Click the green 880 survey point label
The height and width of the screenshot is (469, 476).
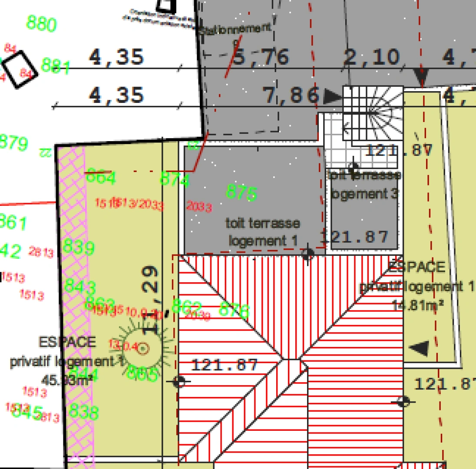tap(42, 23)
